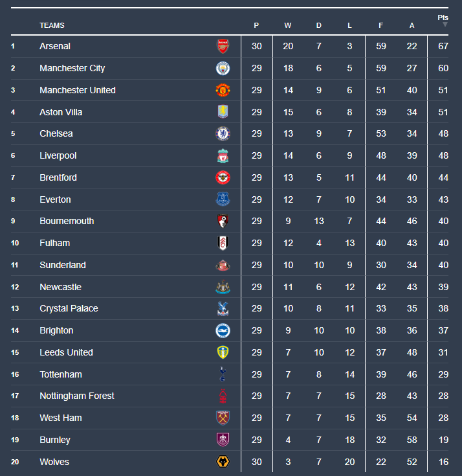
Task: Click the Burnley club crest
Action: [223, 440]
